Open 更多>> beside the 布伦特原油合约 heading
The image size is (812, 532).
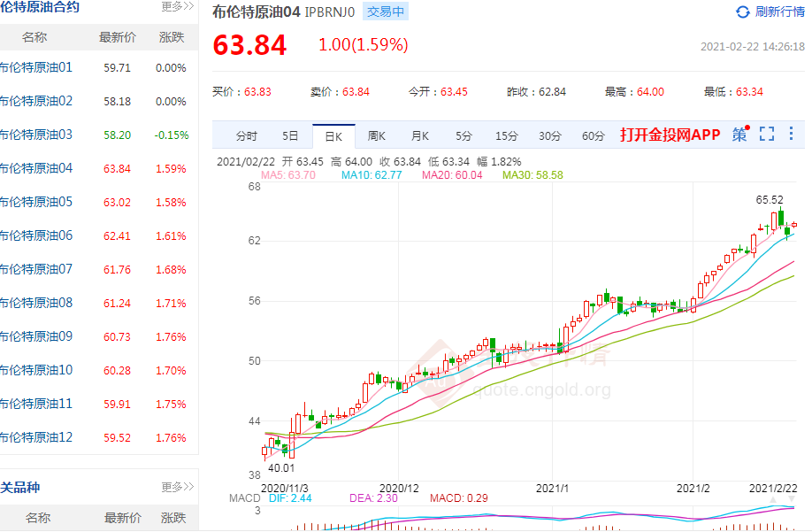tap(177, 6)
